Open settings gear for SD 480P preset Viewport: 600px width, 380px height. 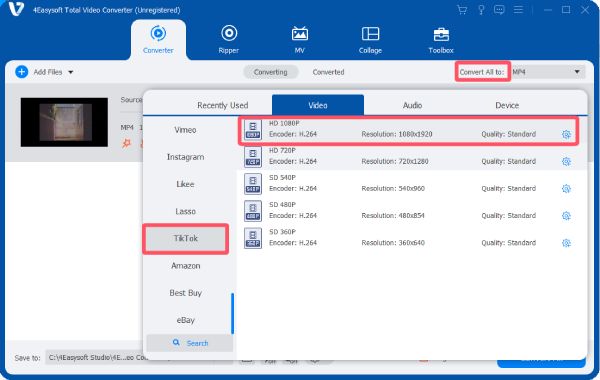pyautogui.click(x=566, y=216)
